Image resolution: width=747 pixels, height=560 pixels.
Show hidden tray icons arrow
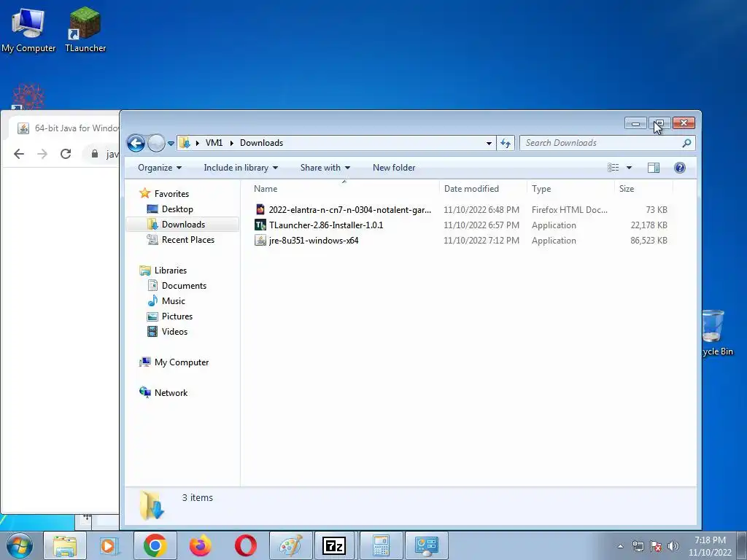[x=620, y=546]
